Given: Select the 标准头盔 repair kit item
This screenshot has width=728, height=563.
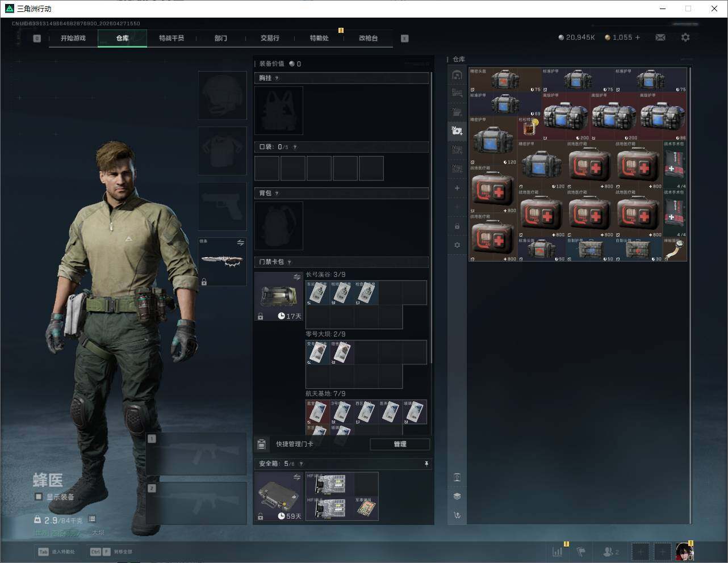Looking at the screenshot, I should (x=542, y=249).
